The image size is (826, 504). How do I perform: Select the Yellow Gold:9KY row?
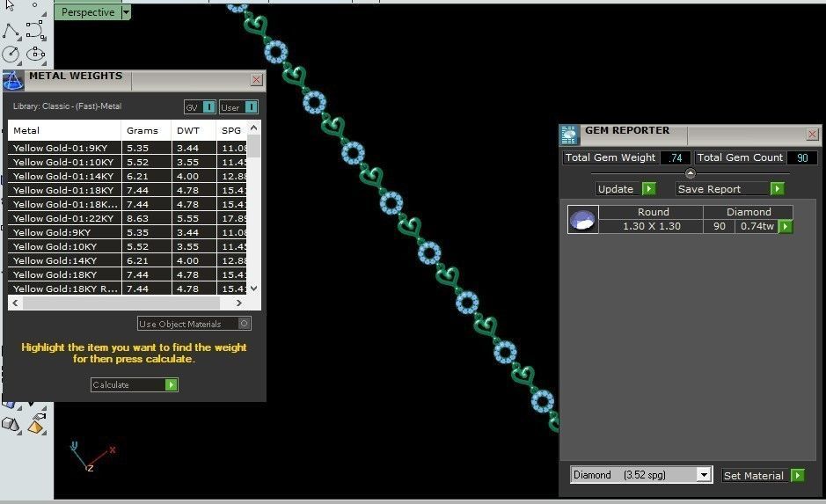coord(127,232)
